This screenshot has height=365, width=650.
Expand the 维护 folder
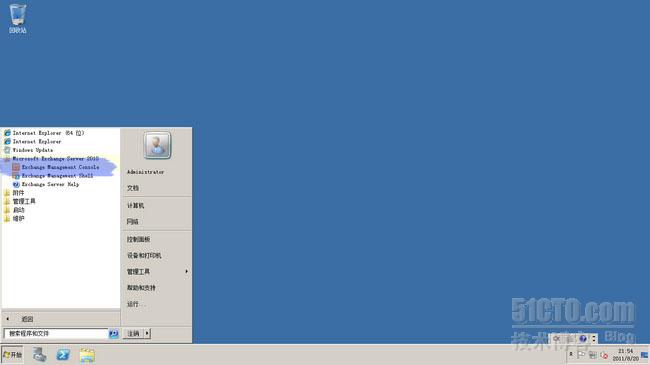point(14,219)
